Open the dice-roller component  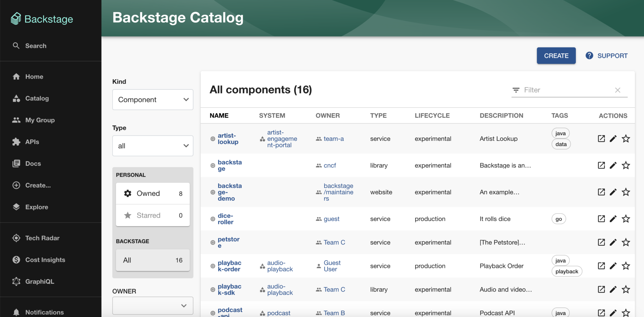pos(225,219)
